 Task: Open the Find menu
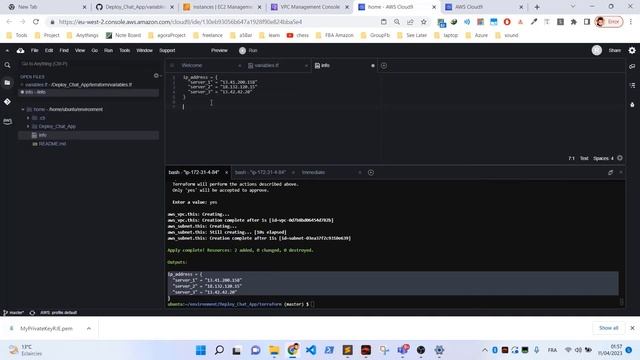[x=64, y=51]
